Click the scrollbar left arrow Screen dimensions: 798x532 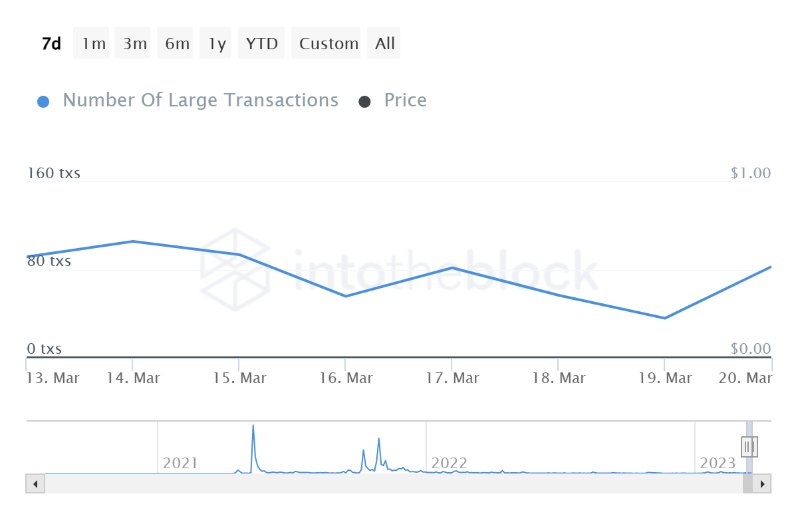coord(35,483)
